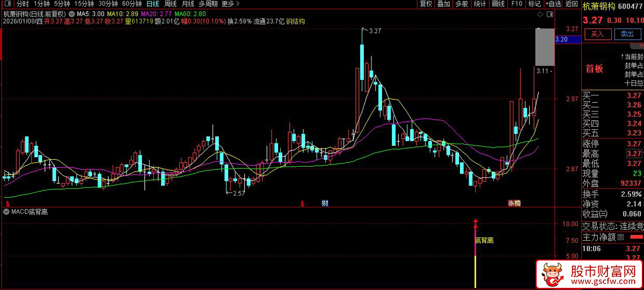Click the 涨停 limit-up price value

point(634,144)
